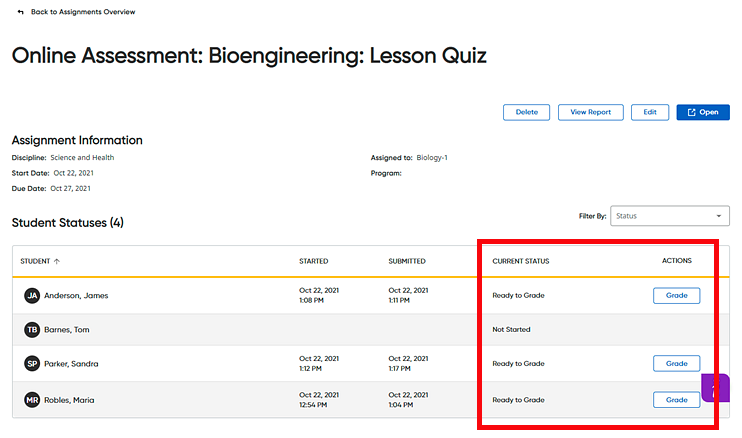The image size is (742, 438).
Task: Click JA avatar for Anderson, James
Action: tap(32, 296)
